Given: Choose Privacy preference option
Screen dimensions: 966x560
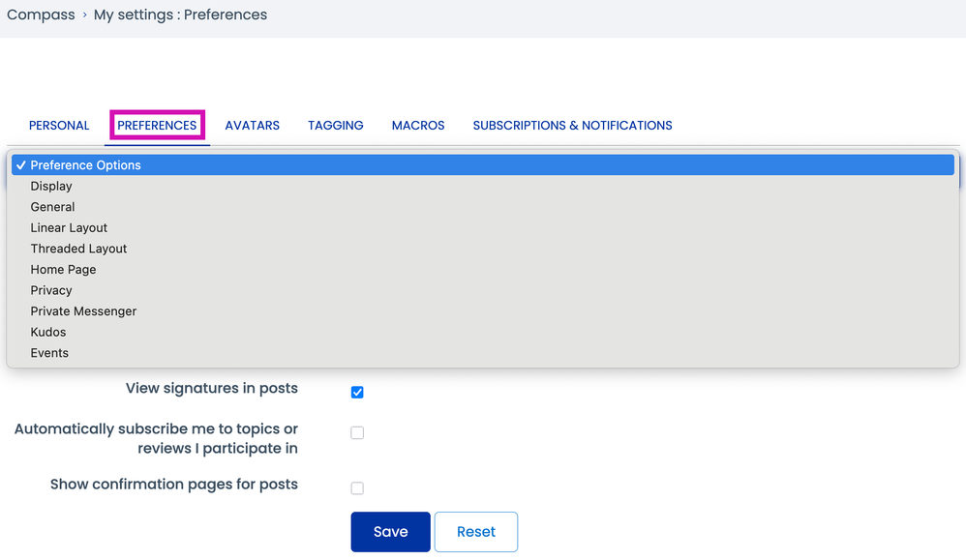Looking at the screenshot, I should [x=51, y=290].
